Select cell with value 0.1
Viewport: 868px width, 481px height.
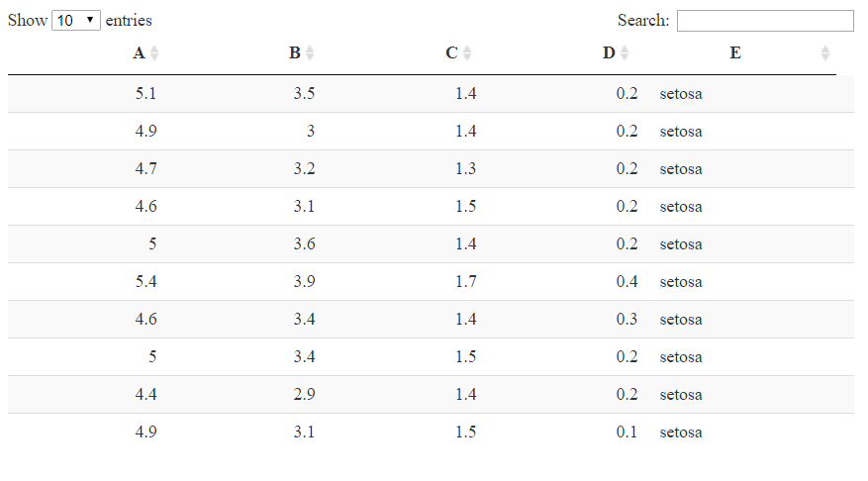(x=627, y=433)
